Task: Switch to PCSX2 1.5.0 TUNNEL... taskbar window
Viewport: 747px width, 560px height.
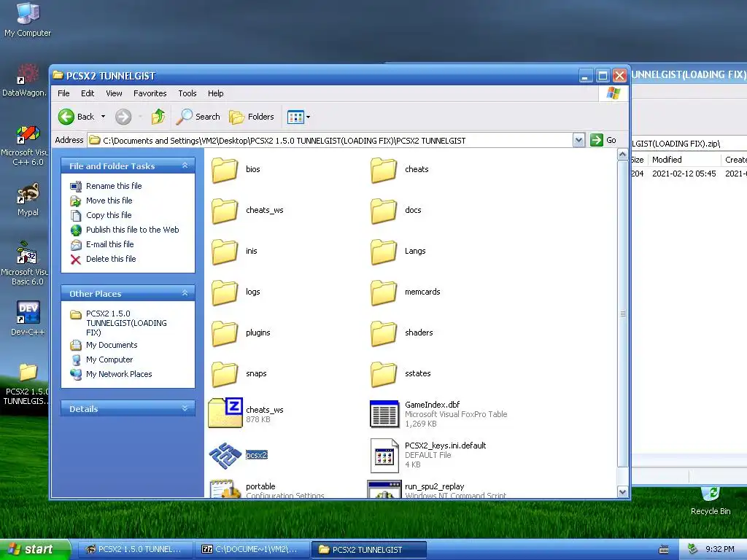Action: (x=134, y=550)
